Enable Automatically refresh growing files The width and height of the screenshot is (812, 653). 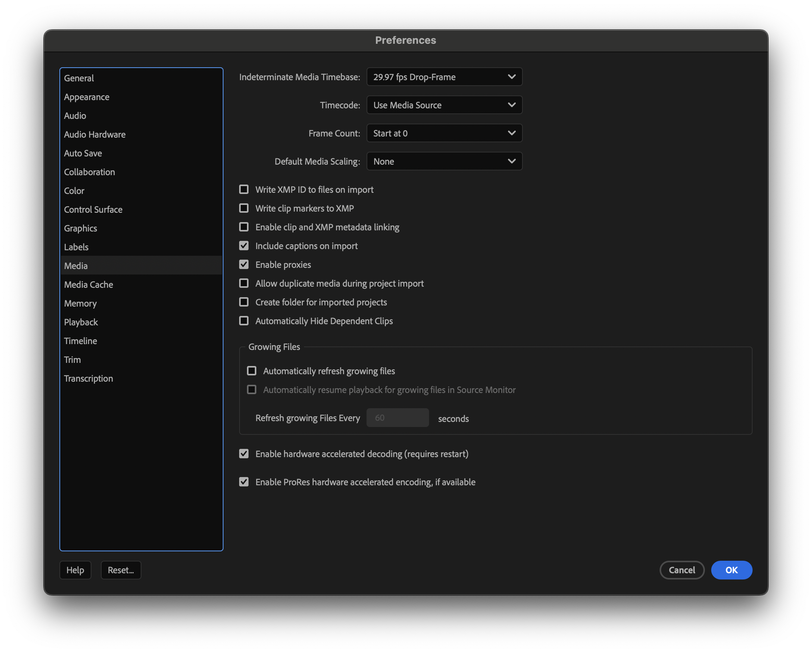[x=252, y=371]
